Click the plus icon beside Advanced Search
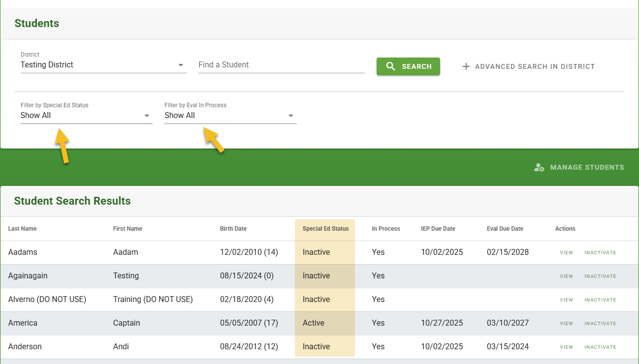The width and height of the screenshot is (639, 364). click(x=466, y=66)
